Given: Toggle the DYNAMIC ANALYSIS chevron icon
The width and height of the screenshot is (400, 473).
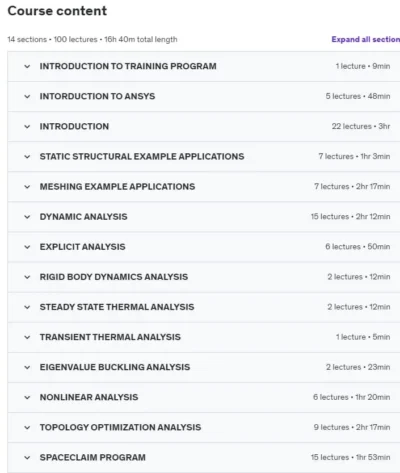Looking at the screenshot, I should pyautogui.click(x=27, y=217).
